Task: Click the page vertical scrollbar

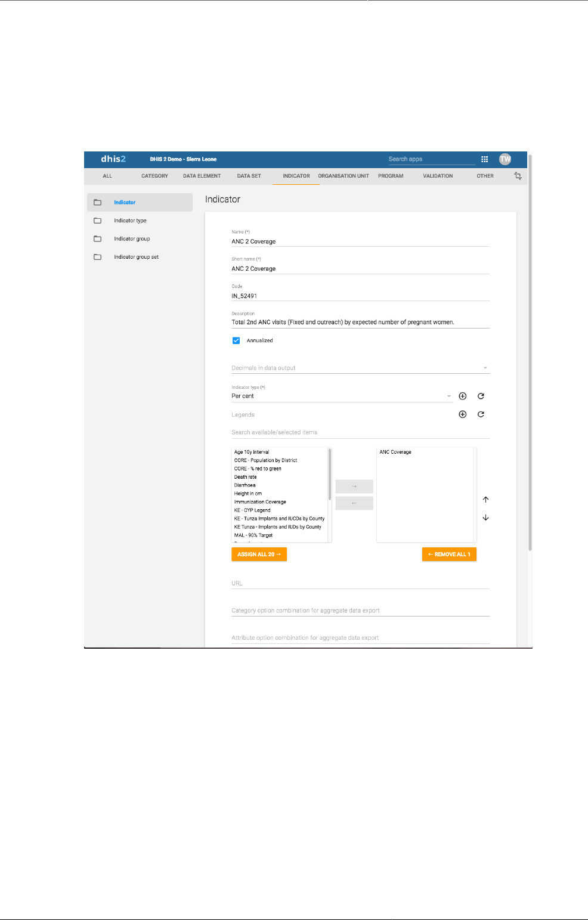Action: pos(530,353)
